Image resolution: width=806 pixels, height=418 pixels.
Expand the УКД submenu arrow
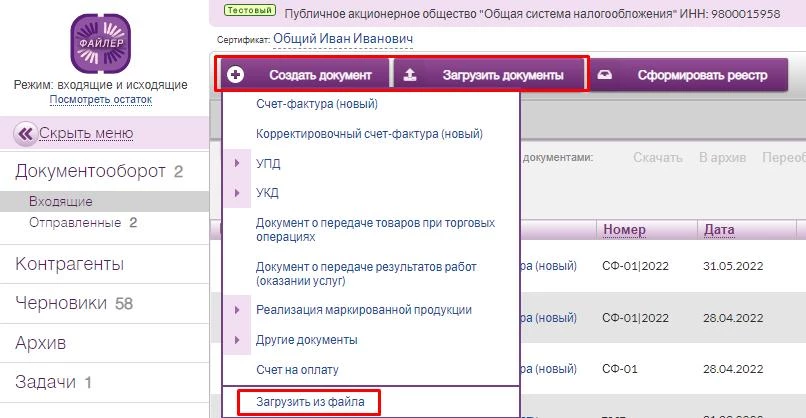(237, 193)
